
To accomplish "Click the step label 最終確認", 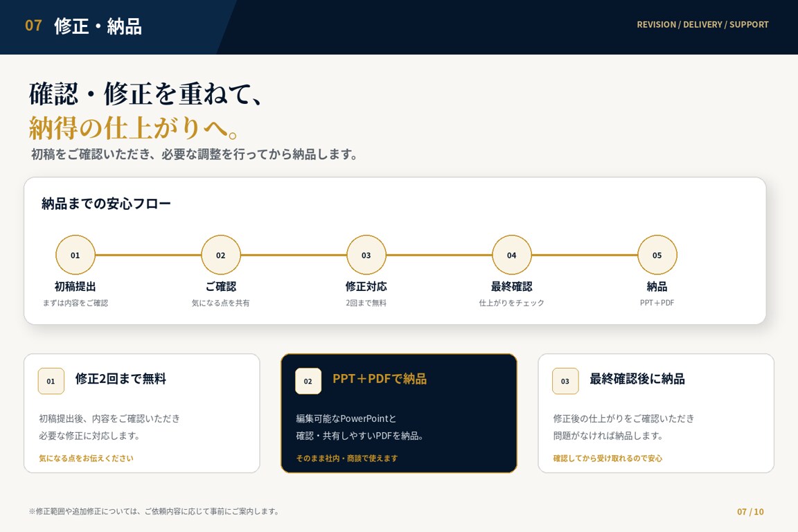I will pos(511,287).
